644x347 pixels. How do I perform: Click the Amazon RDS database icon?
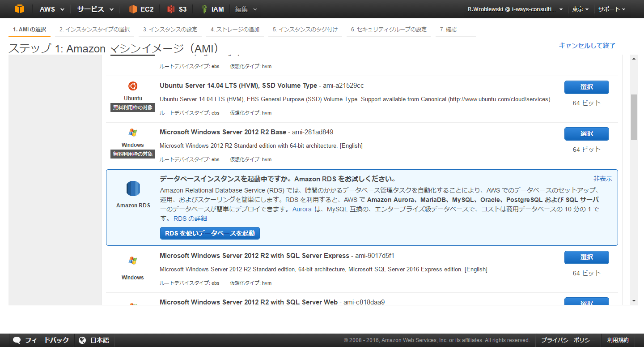(x=133, y=189)
